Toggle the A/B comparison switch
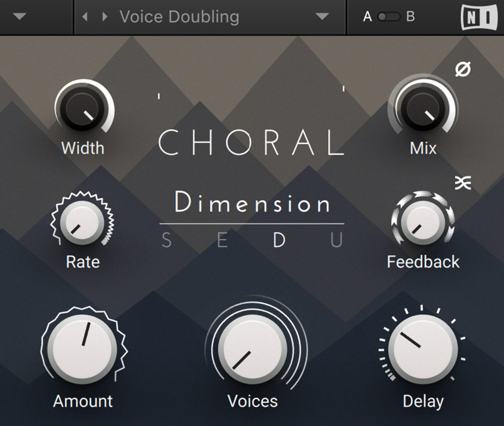 [389, 17]
